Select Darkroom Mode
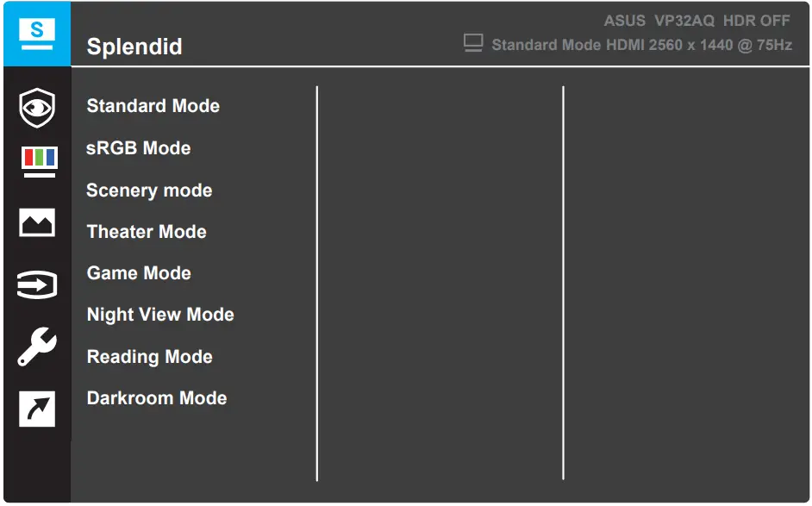 click(x=156, y=397)
